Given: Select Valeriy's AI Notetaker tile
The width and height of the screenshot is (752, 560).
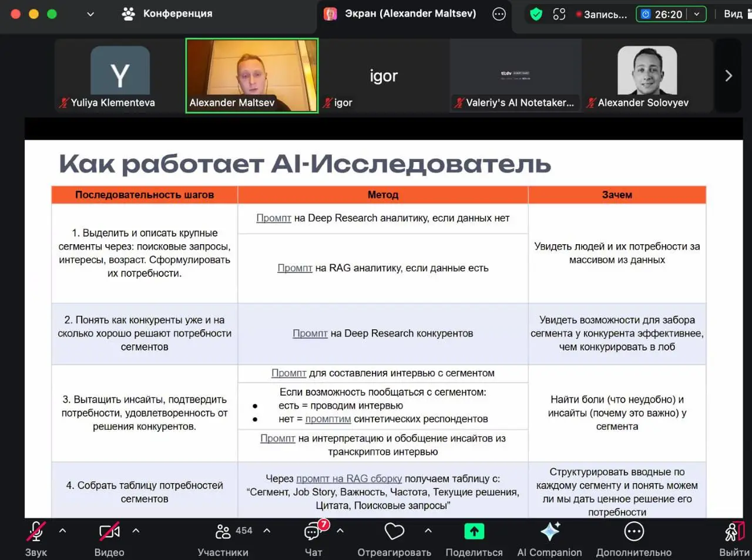Looking at the screenshot, I should pyautogui.click(x=515, y=76).
